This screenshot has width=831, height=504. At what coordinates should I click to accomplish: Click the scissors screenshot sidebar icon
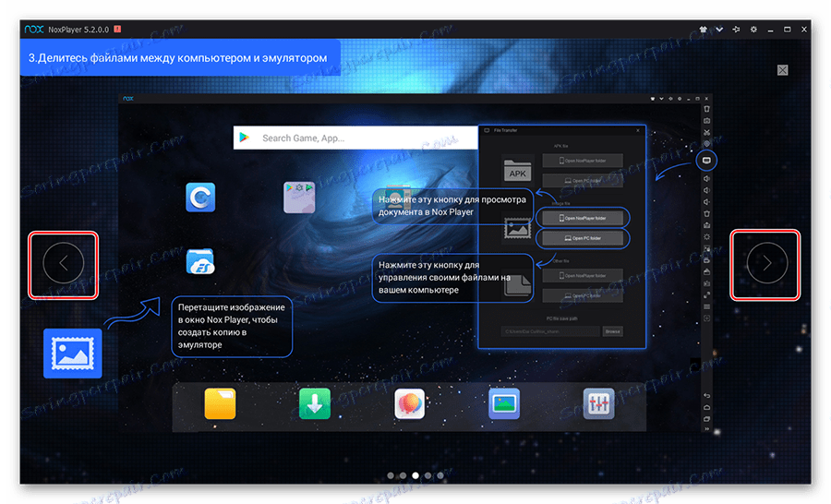pyautogui.click(x=706, y=132)
